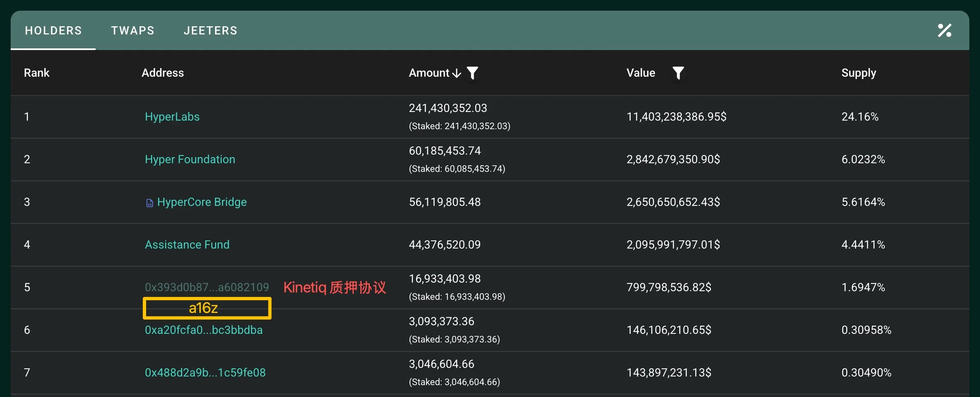
Task: Open the Assistance Fund holder link
Action: click(x=187, y=245)
